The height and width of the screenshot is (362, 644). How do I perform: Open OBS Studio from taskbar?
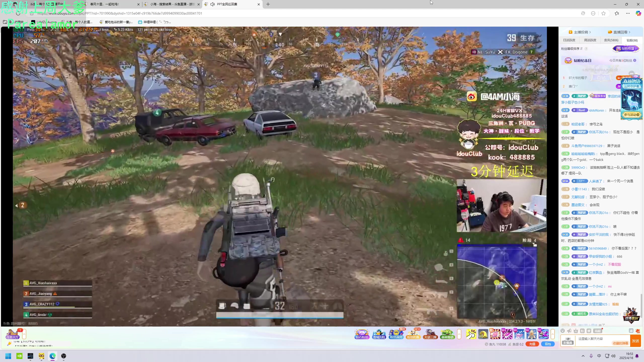(64, 356)
